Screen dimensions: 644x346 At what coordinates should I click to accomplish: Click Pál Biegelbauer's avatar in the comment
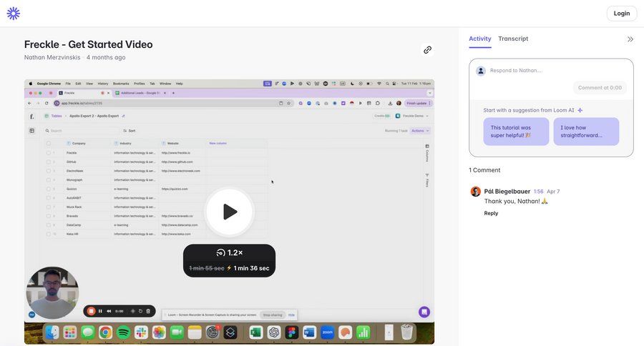pyautogui.click(x=476, y=192)
